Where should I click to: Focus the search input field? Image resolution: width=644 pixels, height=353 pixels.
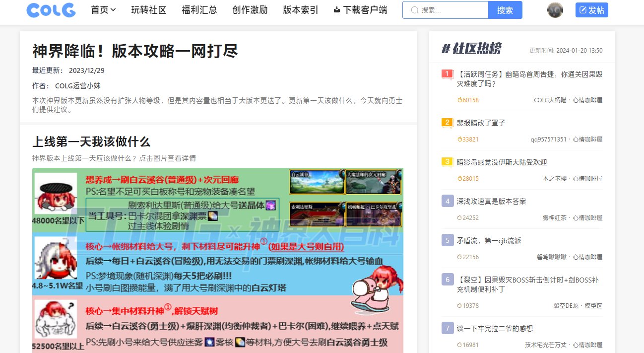click(451, 10)
